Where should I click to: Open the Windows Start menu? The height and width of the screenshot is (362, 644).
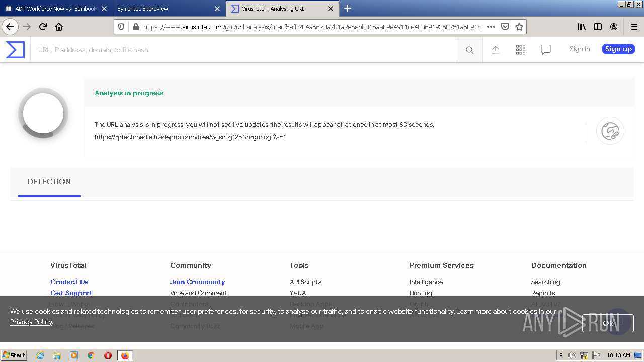click(x=14, y=355)
